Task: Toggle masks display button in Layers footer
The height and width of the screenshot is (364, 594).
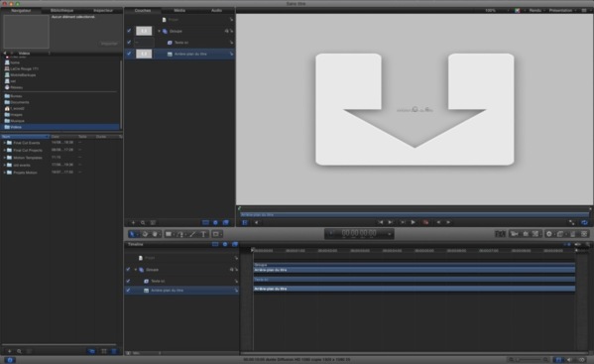Action: coord(205,223)
